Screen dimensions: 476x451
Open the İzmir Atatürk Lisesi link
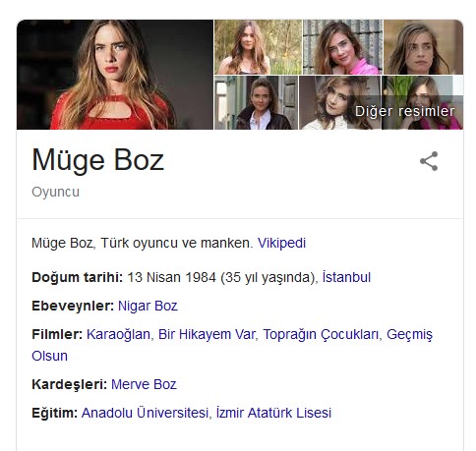pos(273,413)
